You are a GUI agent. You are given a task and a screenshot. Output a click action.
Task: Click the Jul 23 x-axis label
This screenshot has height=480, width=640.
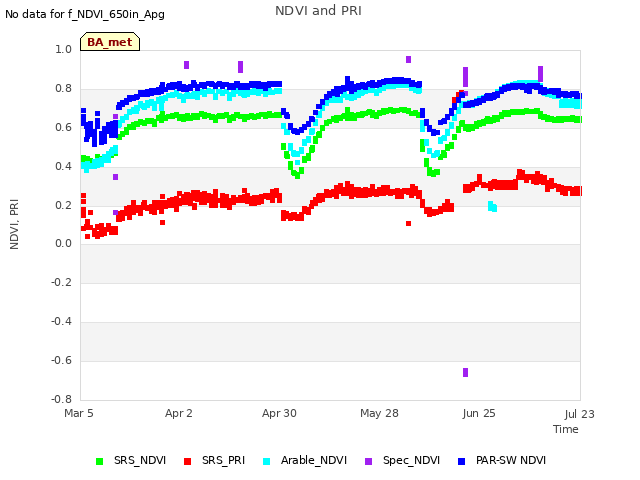(580, 414)
